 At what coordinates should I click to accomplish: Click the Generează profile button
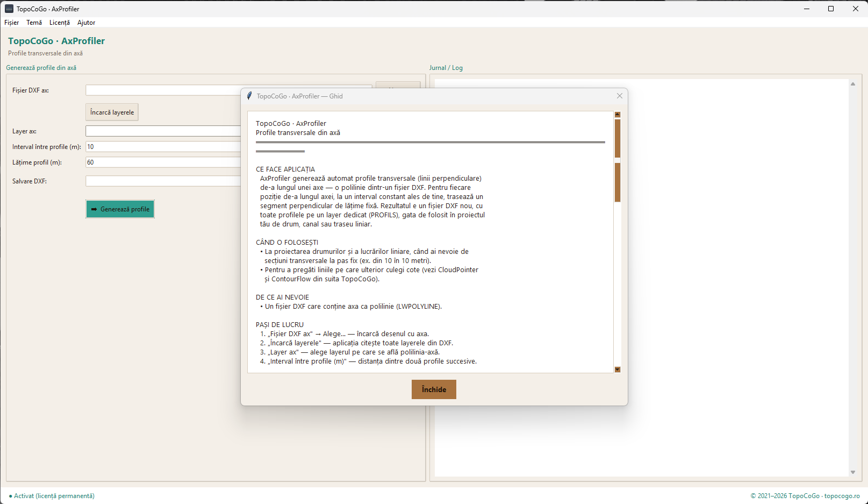click(x=120, y=209)
